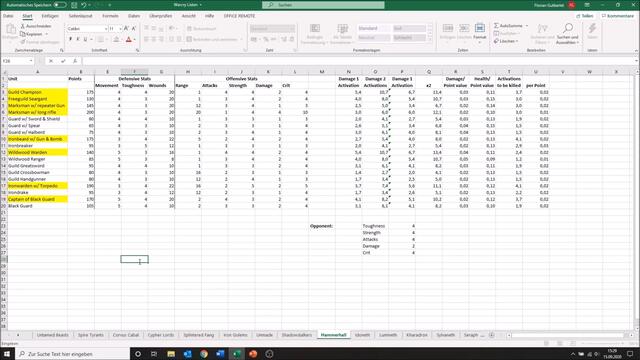The width and height of the screenshot is (640, 360).
Task: Open the Daten ribbon tab
Action: (x=134, y=16)
